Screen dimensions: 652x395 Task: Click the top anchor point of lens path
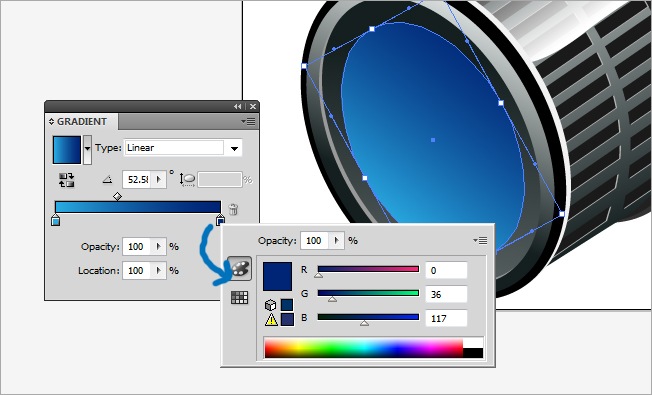coord(372,29)
